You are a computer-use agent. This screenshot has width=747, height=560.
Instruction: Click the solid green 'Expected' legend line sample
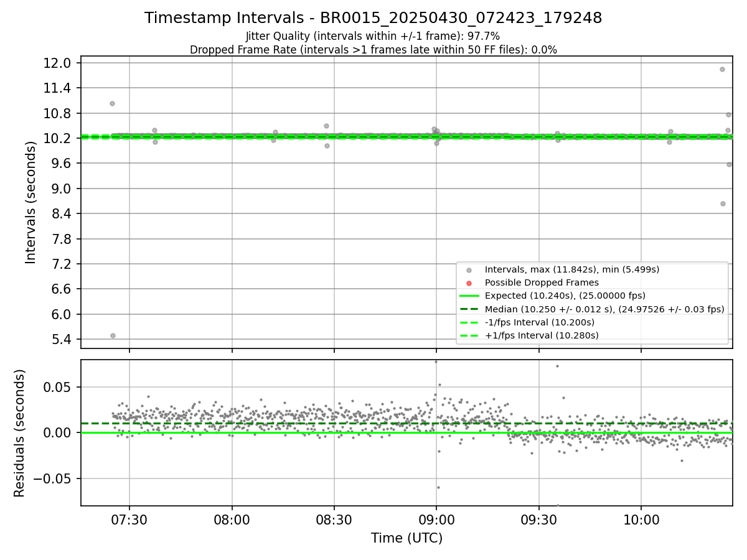(469, 296)
